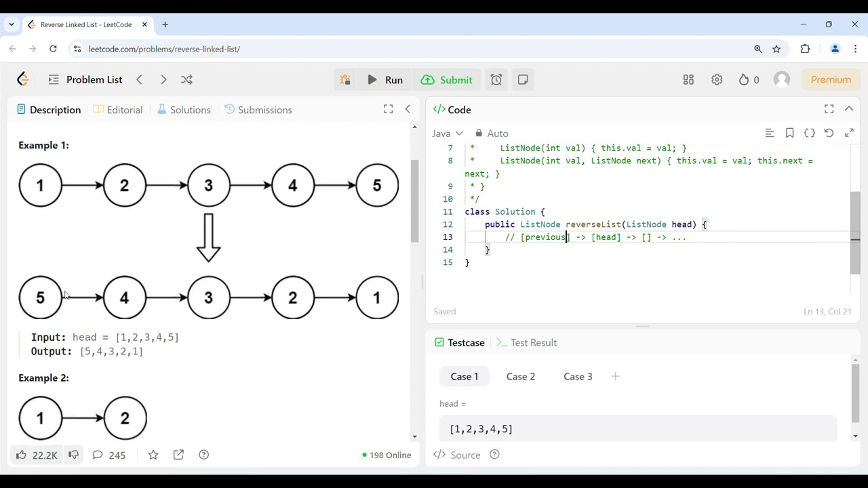Format the code with the lines icon
Screen dimensions: 868x488
coord(770,134)
